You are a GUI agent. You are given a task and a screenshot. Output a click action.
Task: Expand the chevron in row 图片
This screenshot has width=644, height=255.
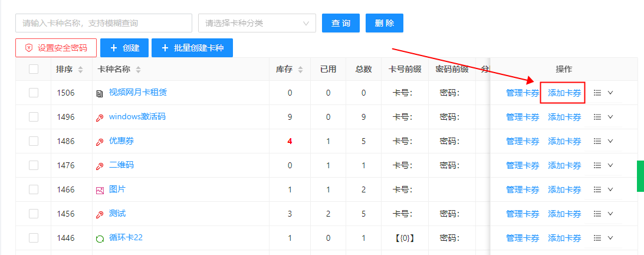pyautogui.click(x=610, y=189)
